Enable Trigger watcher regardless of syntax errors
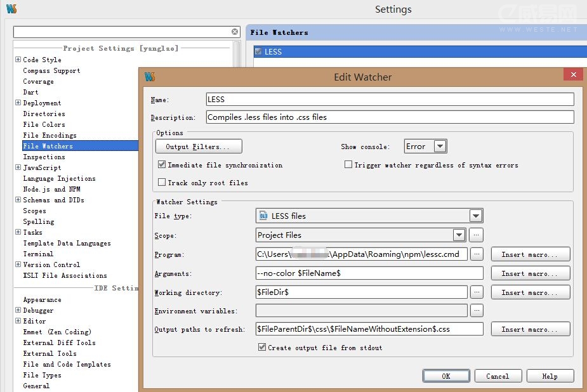The width and height of the screenshot is (587, 392). click(x=348, y=164)
